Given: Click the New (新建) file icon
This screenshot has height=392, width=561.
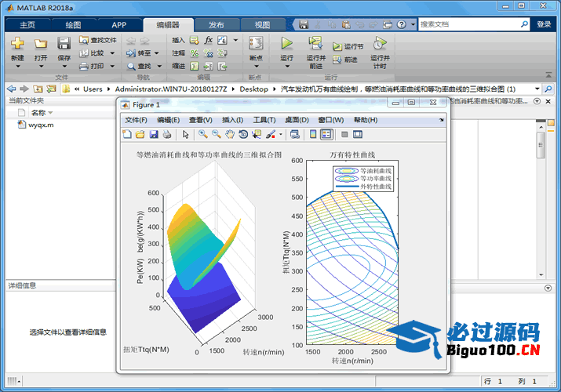Looking at the screenshot, I should (17, 43).
